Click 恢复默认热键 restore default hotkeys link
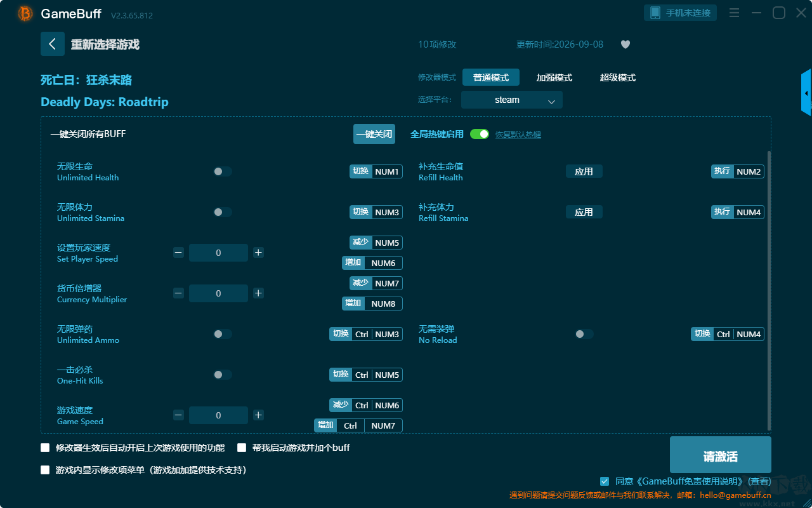Viewport: 812px width, 508px height. point(518,135)
